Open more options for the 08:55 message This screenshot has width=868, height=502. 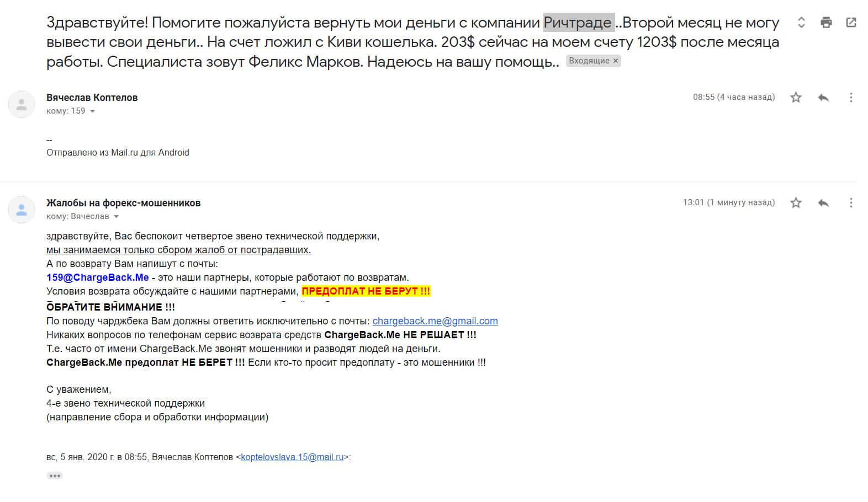pyautogui.click(x=851, y=98)
